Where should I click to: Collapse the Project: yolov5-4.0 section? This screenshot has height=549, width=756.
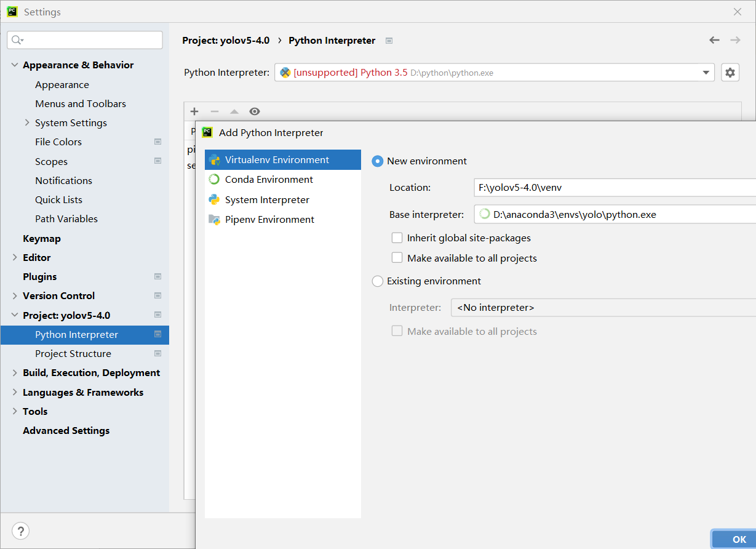15,315
